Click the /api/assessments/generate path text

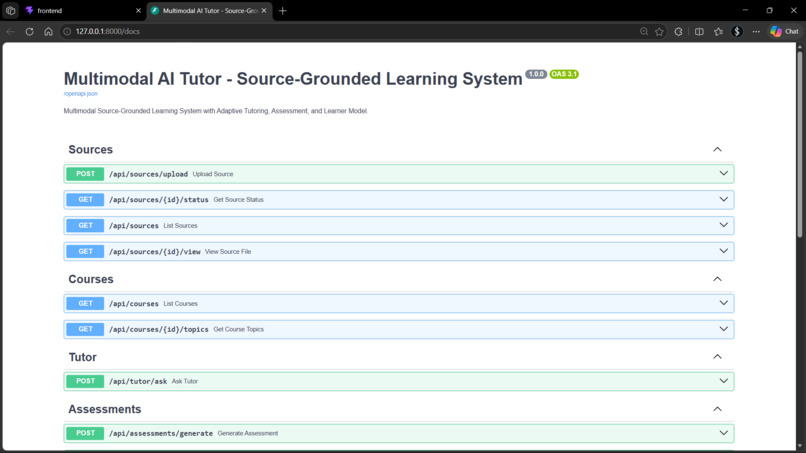(x=160, y=433)
